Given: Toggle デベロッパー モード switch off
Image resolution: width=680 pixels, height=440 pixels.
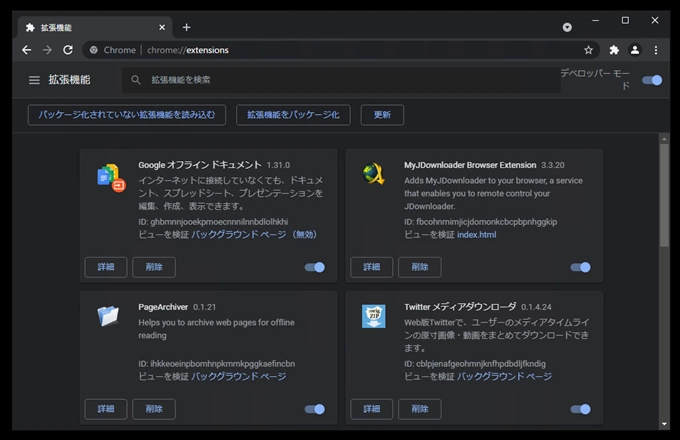Looking at the screenshot, I should click(652, 80).
